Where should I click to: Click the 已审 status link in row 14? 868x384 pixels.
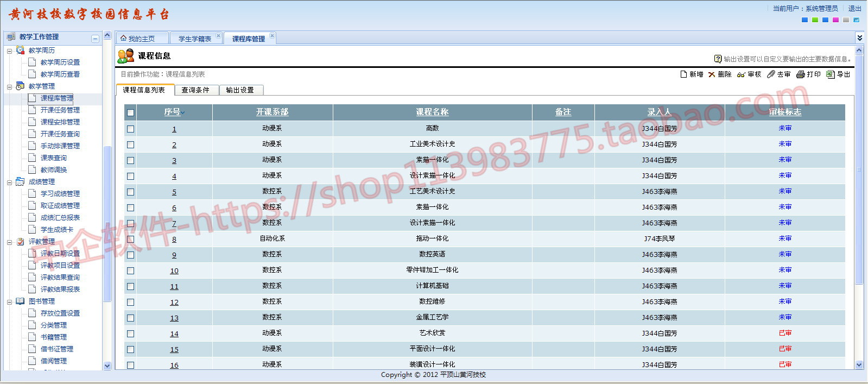coord(785,333)
